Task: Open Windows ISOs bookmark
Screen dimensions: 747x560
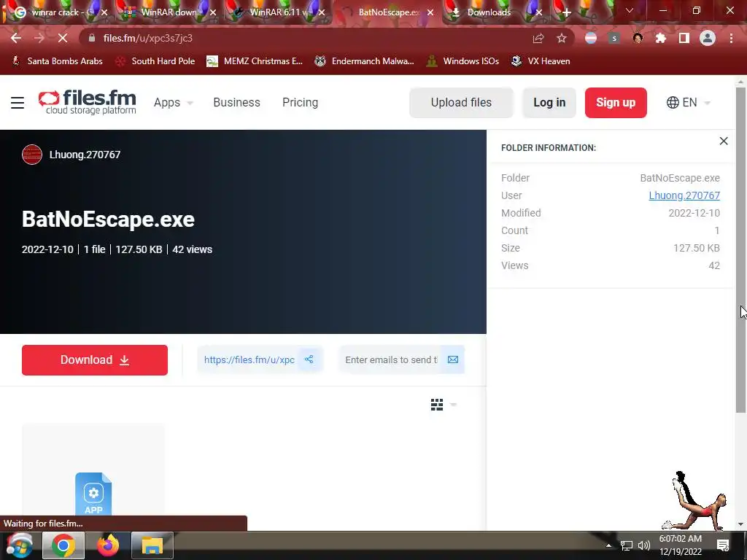Action: (462, 61)
